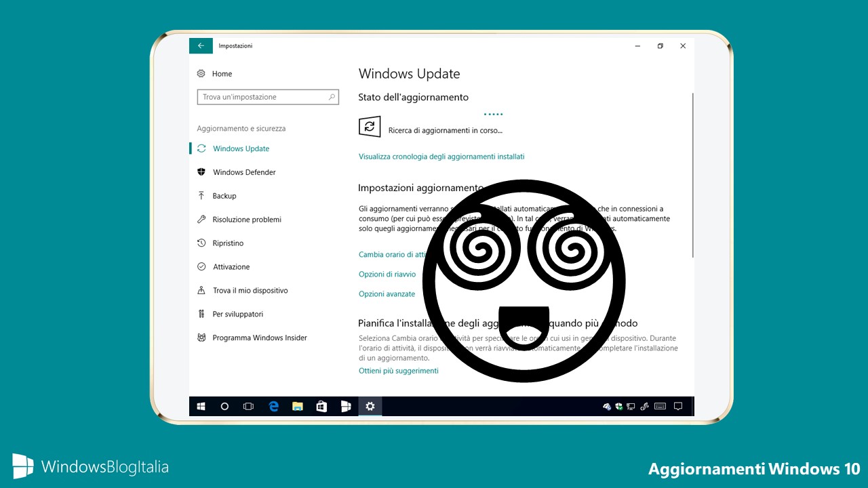The height and width of the screenshot is (488, 868).
Task: Click the Settings window vertical scrollbar
Action: coord(692,175)
